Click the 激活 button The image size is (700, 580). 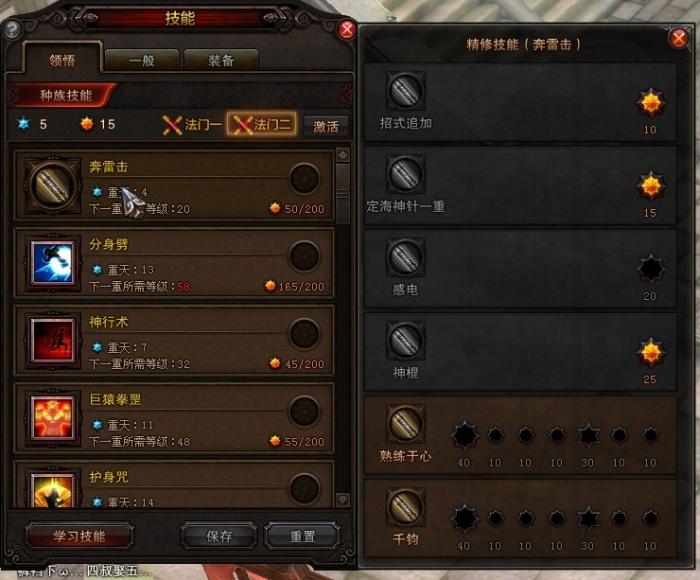pyautogui.click(x=326, y=126)
